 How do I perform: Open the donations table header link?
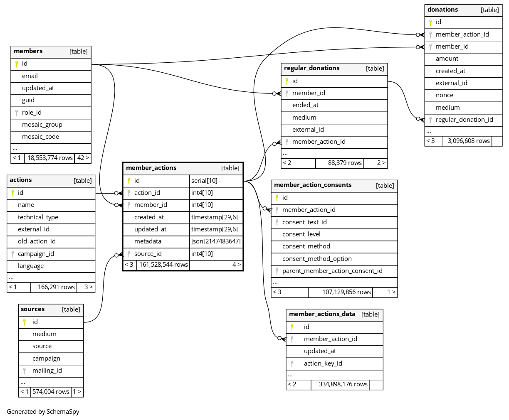[442, 10]
